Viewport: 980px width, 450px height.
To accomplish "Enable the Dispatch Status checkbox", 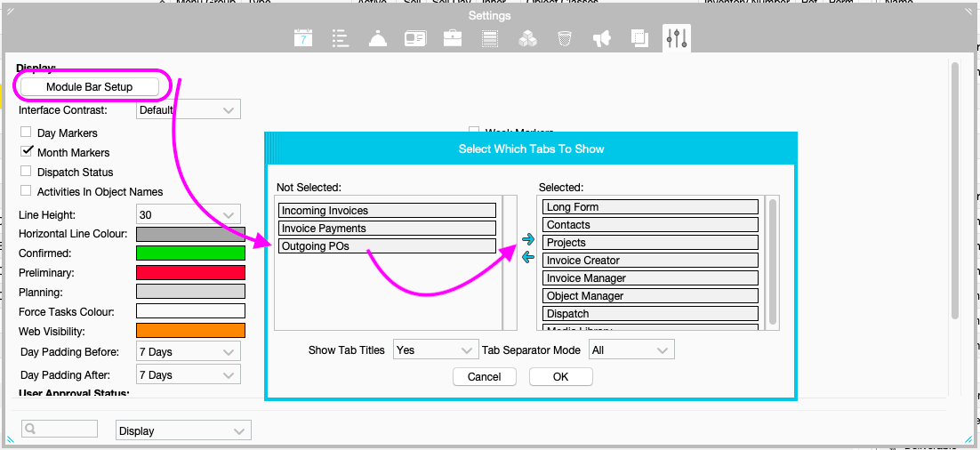I will (27, 171).
